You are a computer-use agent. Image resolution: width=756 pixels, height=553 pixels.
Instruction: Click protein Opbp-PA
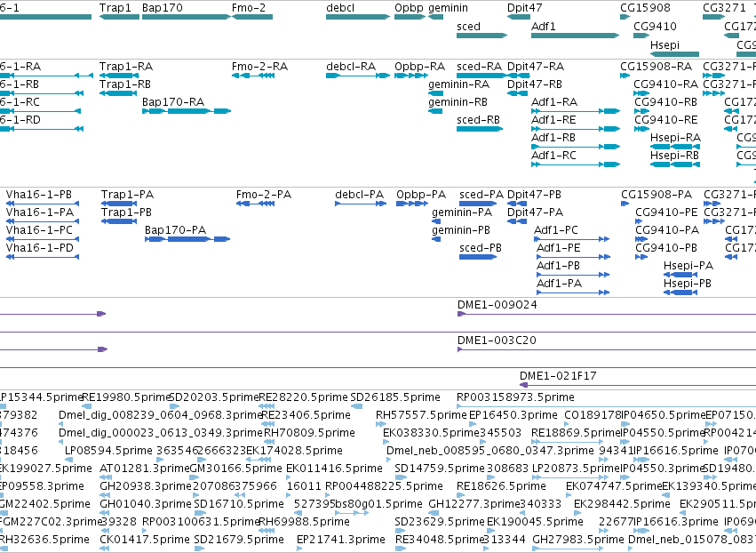click(x=421, y=195)
